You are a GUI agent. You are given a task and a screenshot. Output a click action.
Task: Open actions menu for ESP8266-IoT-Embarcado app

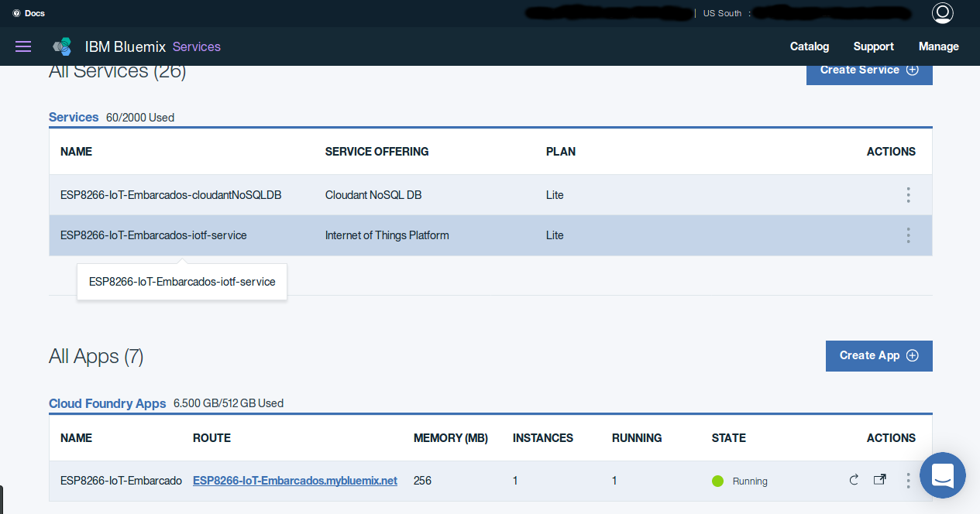pyautogui.click(x=908, y=481)
